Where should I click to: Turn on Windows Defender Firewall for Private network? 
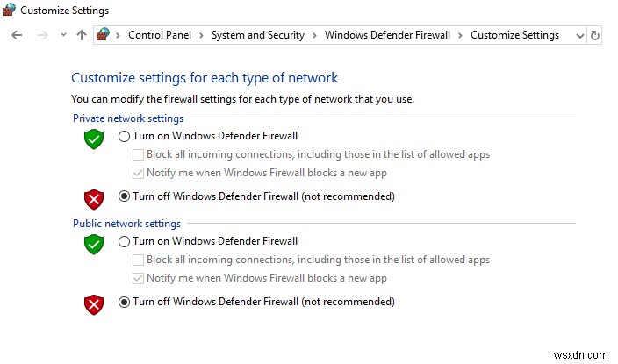124,136
